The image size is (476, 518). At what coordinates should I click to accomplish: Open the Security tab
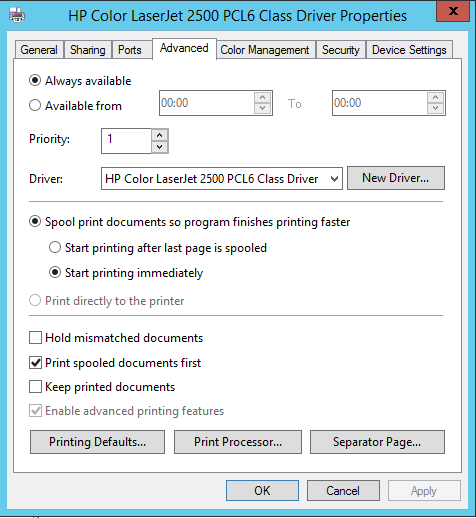click(341, 50)
